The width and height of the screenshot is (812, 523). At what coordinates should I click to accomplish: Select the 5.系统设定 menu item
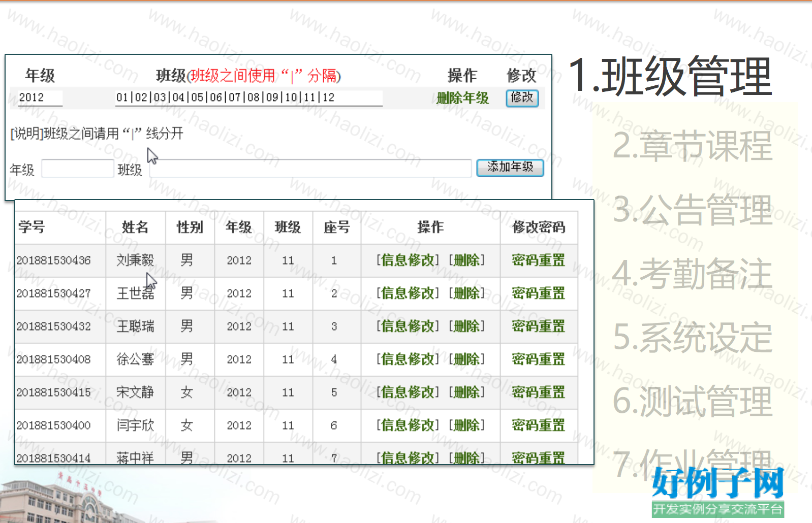coord(693,338)
